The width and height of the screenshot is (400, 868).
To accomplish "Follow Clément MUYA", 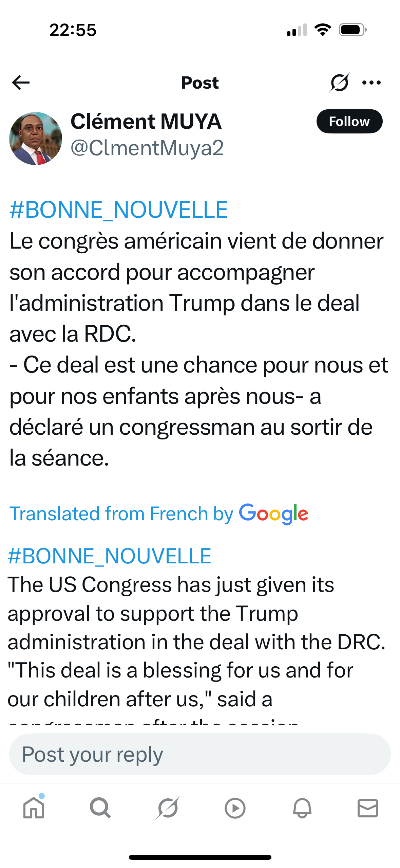I will click(349, 121).
